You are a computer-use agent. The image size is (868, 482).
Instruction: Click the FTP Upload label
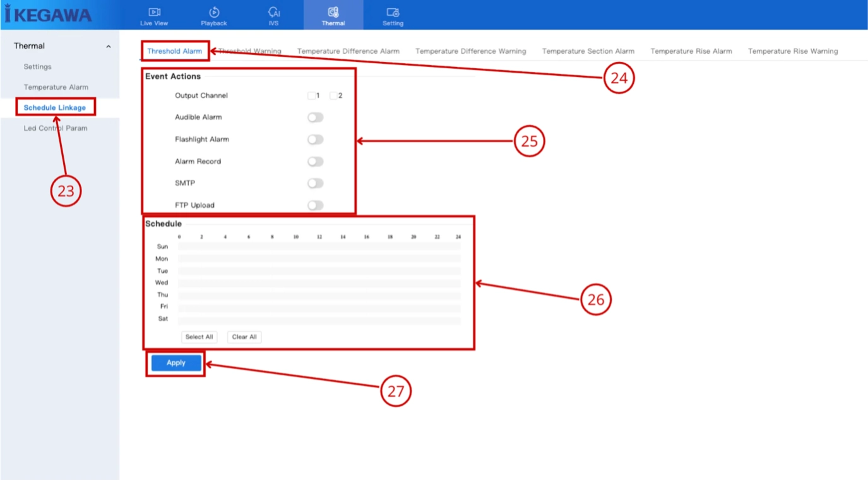click(x=194, y=205)
